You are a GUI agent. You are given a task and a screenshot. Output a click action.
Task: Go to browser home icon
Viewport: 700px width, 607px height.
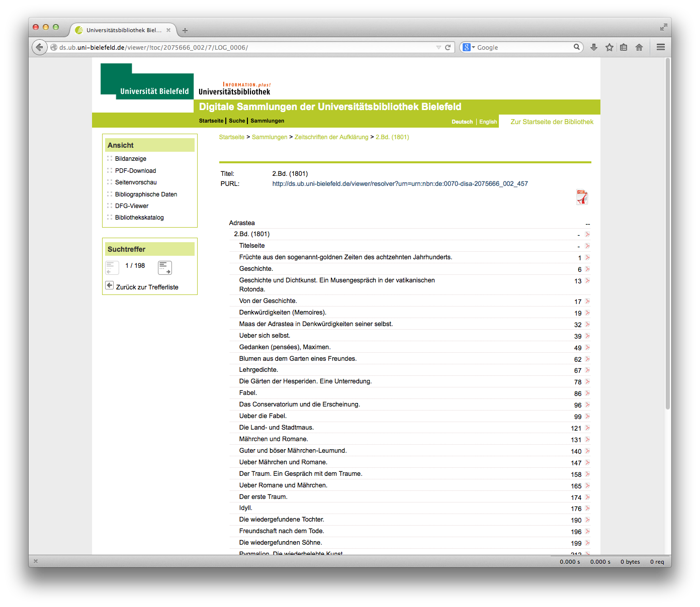(639, 47)
